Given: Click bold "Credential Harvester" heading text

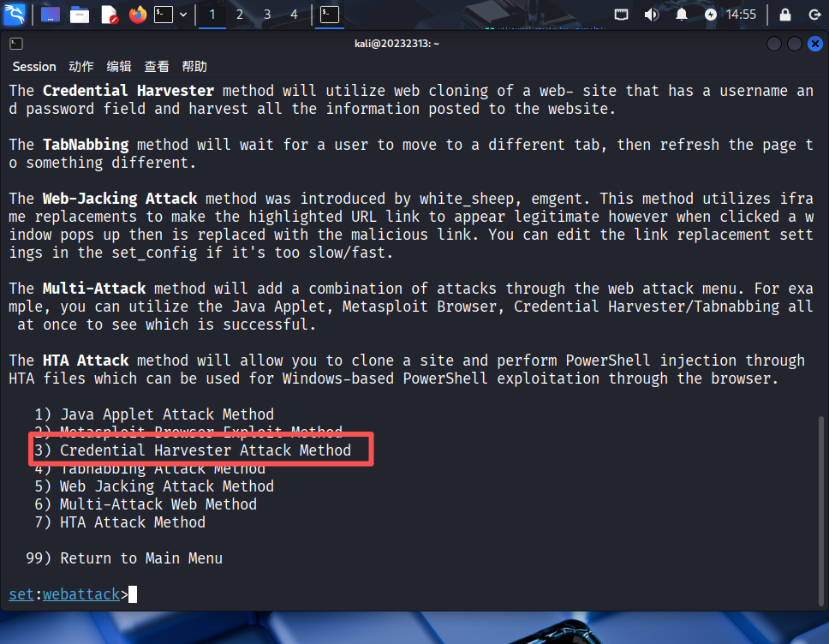Looking at the screenshot, I should coord(128,91).
